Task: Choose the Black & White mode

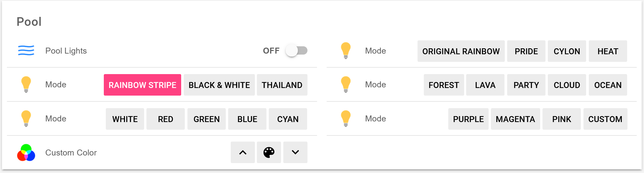Action: [219, 85]
